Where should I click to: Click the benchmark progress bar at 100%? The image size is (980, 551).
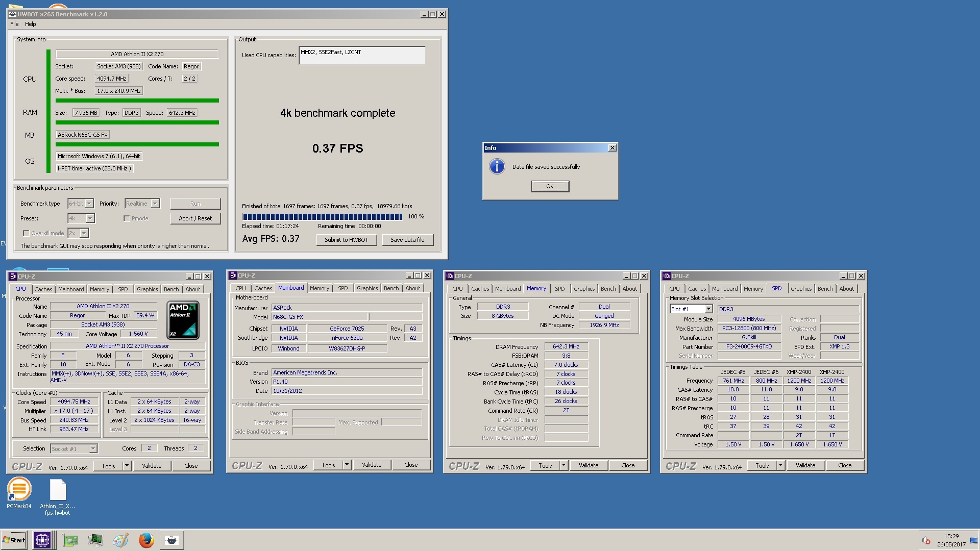pyautogui.click(x=322, y=217)
